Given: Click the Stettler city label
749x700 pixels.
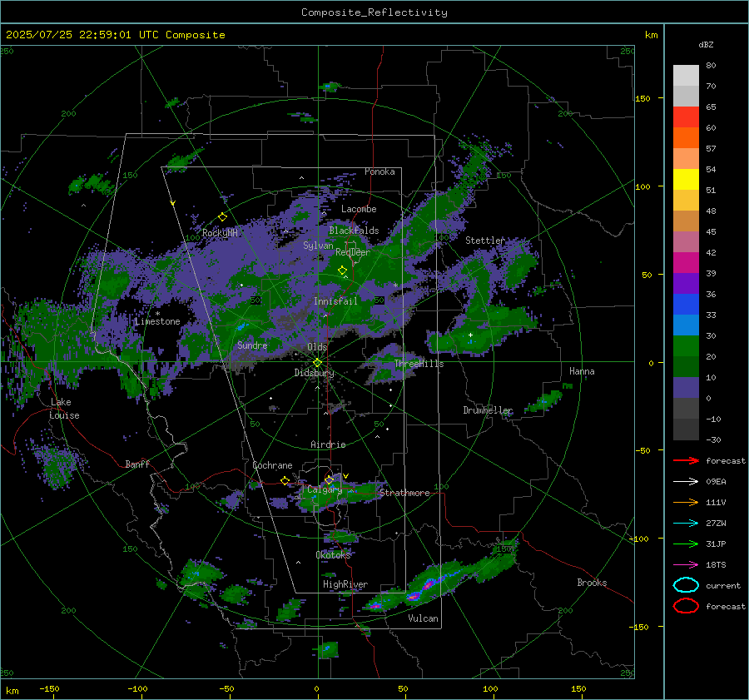Looking at the screenshot, I should 485,241.
